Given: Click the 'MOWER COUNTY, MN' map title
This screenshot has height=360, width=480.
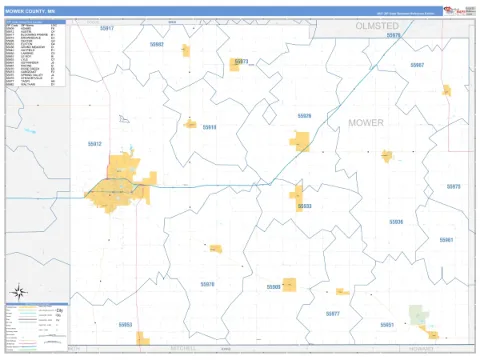Looking at the screenshot, I should tap(30, 11).
